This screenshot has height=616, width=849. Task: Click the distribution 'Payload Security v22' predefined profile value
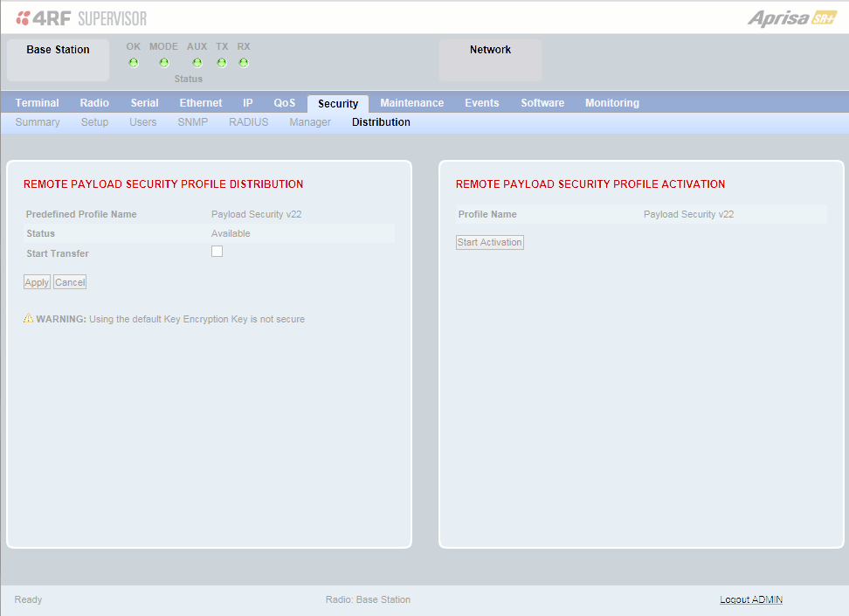pos(256,215)
